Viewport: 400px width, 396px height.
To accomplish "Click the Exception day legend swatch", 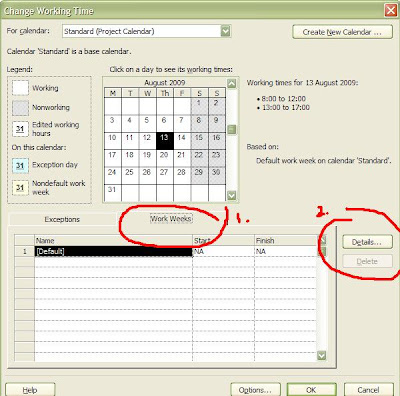I will tap(20, 165).
